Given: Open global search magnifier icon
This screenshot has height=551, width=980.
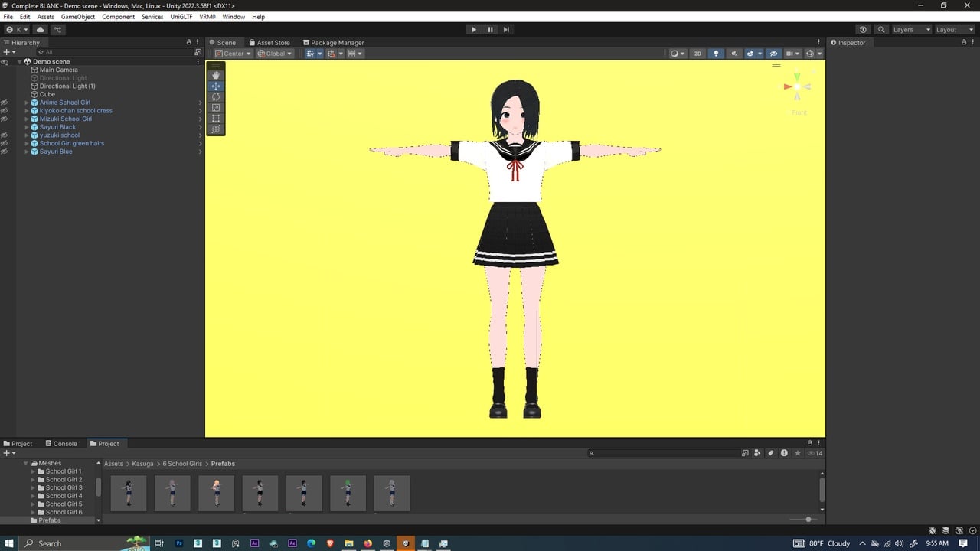Looking at the screenshot, I should pyautogui.click(x=881, y=30).
